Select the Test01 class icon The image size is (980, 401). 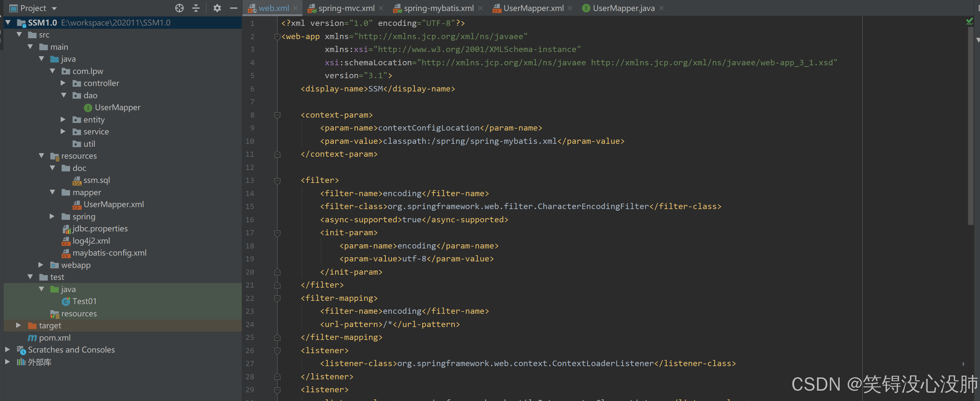click(x=66, y=301)
